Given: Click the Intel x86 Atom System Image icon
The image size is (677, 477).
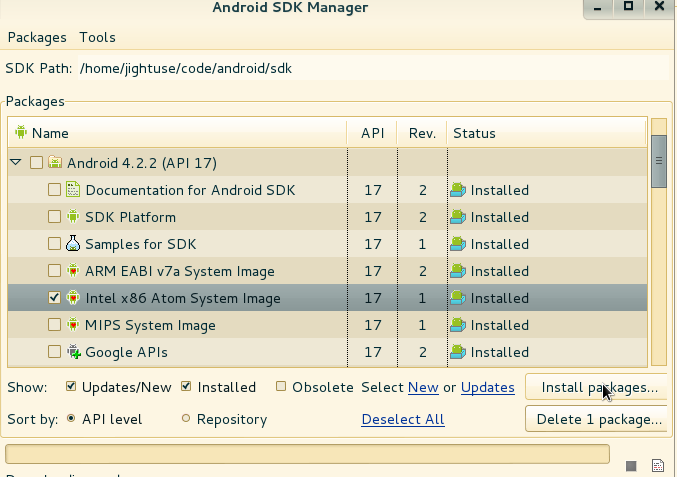Looking at the screenshot, I should 73,297.
